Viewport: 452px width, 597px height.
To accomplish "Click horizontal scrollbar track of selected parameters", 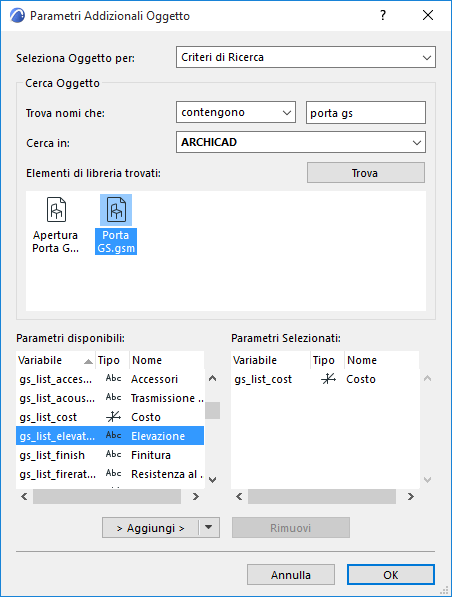I will (322, 496).
